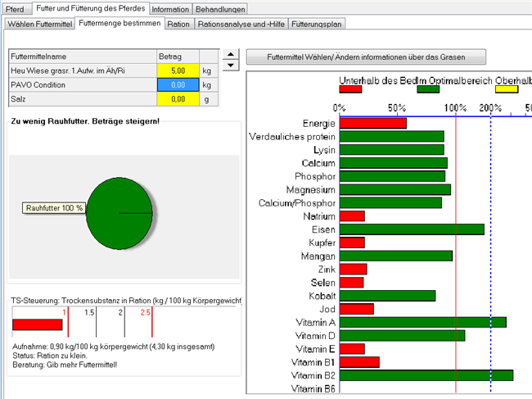Switch to the Pferd tab

coord(16,9)
